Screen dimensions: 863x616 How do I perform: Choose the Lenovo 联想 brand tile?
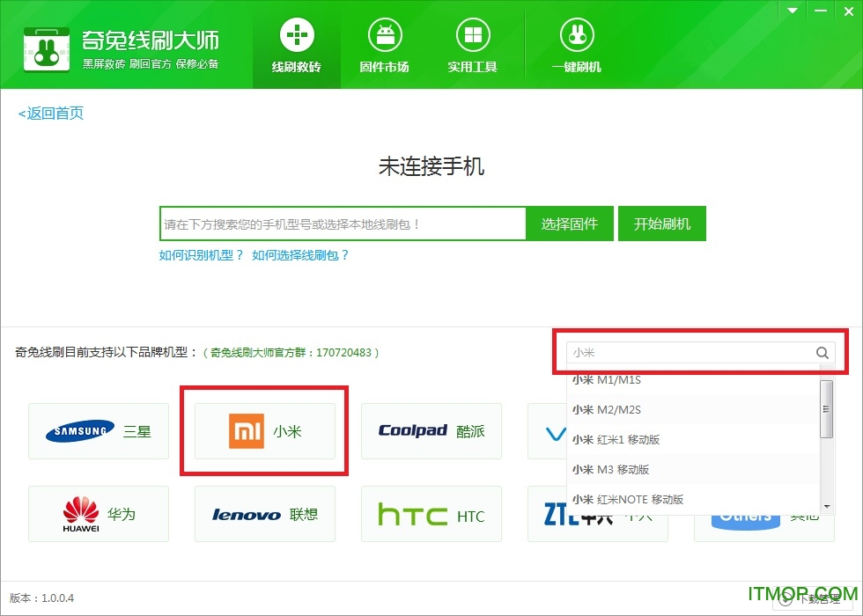[x=265, y=514]
